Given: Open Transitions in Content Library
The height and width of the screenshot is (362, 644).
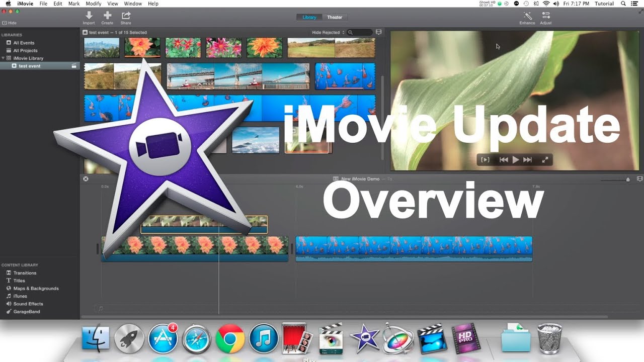Looking at the screenshot, I should click(25, 273).
